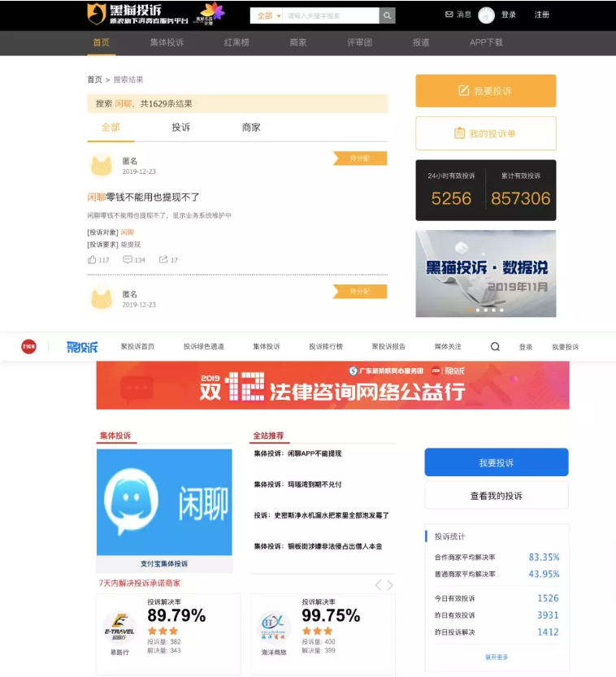Open 集体投诉 in 黑猫投诉 nav
This screenshot has width=616, height=677.
click(x=167, y=42)
